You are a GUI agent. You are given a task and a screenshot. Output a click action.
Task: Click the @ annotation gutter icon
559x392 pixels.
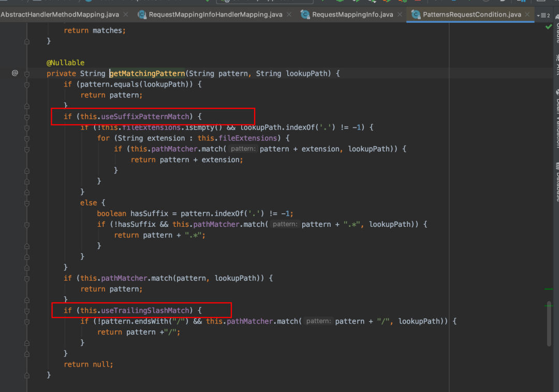pyautogui.click(x=15, y=74)
